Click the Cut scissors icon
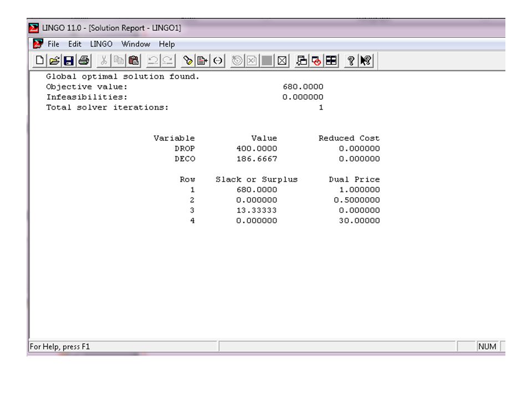This screenshot has height=399, width=532. pyautogui.click(x=104, y=61)
